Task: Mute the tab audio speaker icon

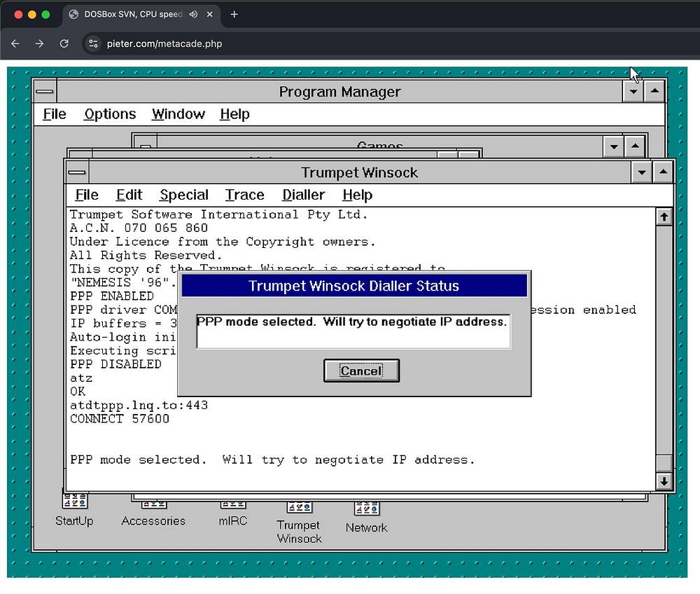Action: (x=193, y=14)
